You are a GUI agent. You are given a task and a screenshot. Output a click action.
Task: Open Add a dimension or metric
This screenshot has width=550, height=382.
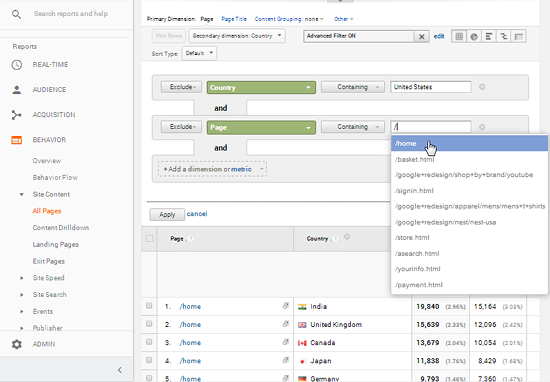[212, 169]
